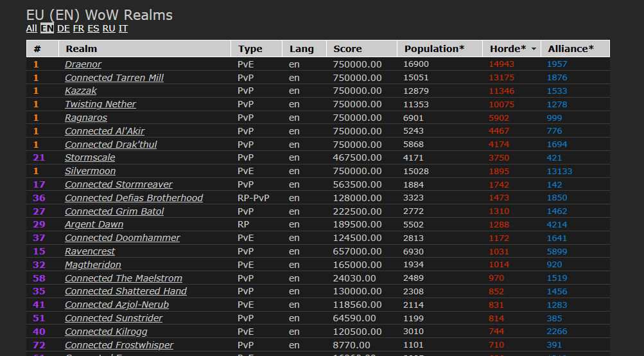Open the Ragnaros realm link
Viewport: 644px width, 356px height.
point(86,118)
